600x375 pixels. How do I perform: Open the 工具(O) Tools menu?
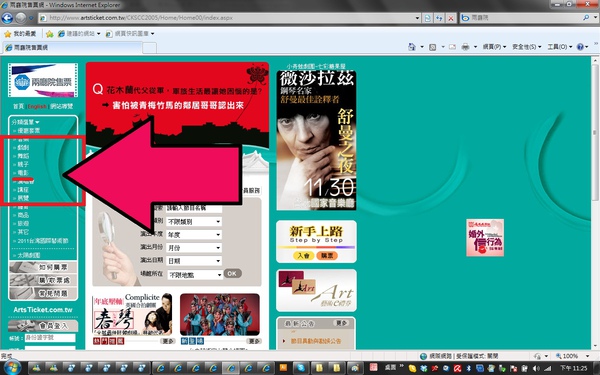[x=559, y=47]
